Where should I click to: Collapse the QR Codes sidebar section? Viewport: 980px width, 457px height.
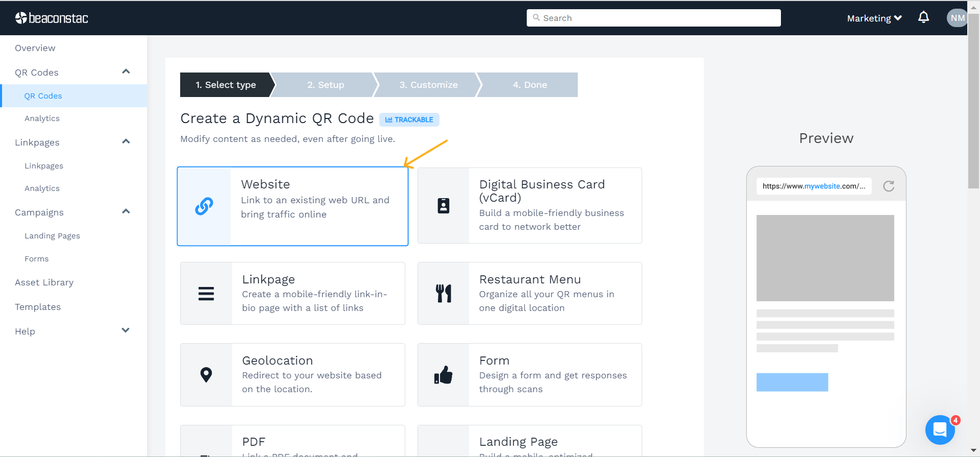[x=126, y=72]
